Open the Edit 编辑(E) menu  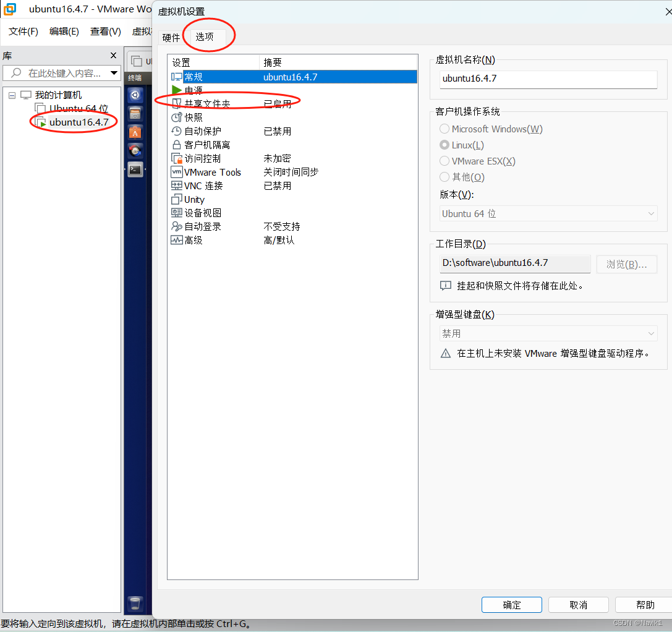tap(64, 32)
